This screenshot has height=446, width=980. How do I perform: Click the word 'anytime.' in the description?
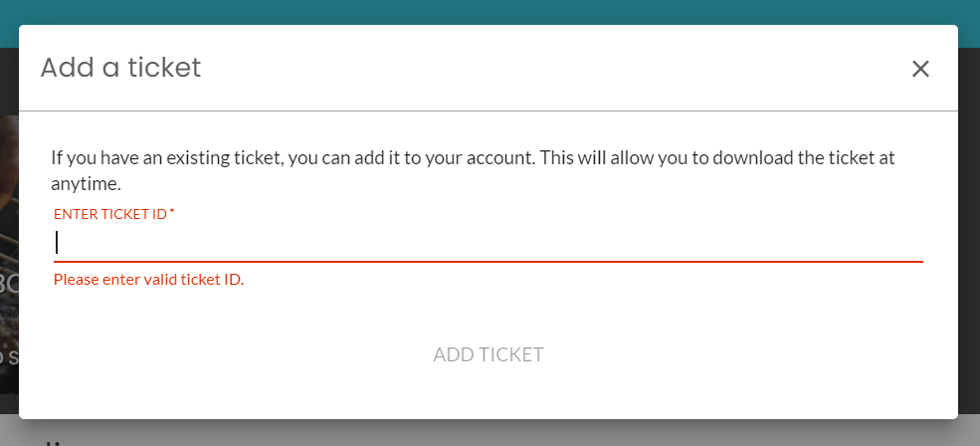click(86, 184)
